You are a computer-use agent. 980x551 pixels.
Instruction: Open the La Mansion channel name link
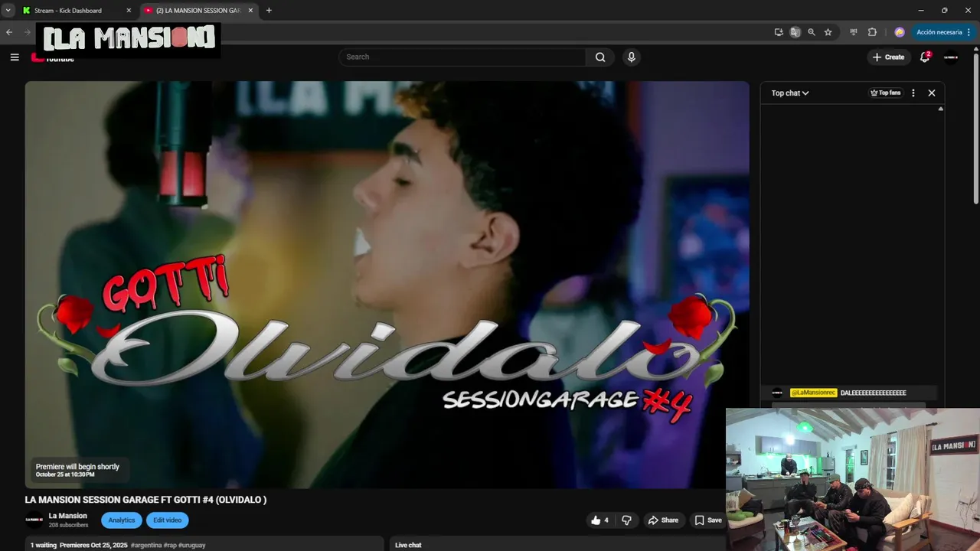[67, 516]
